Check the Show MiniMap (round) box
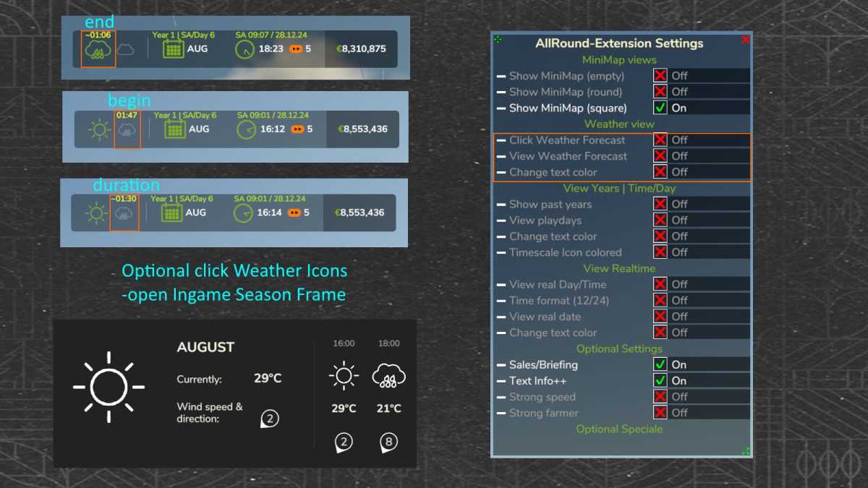This screenshot has height=488, width=868. point(660,92)
